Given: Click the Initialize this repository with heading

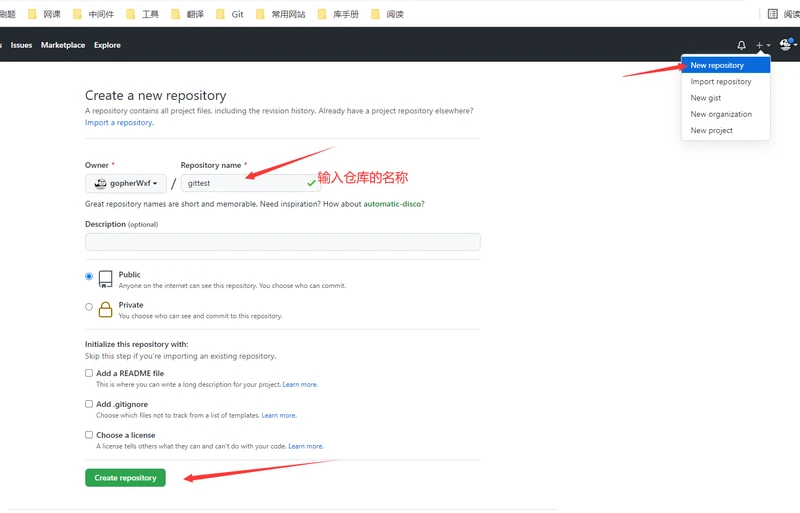Looking at the screenshot, I should 137,344.
